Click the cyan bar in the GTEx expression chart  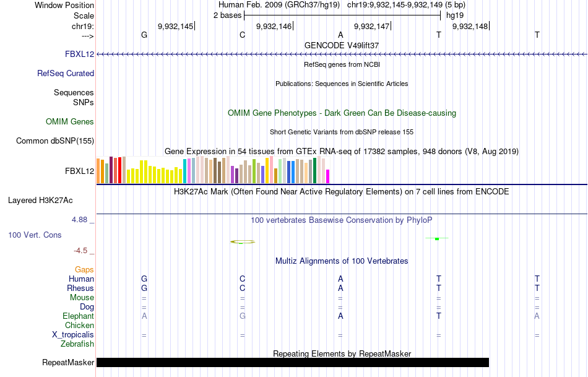click(184, 171)
